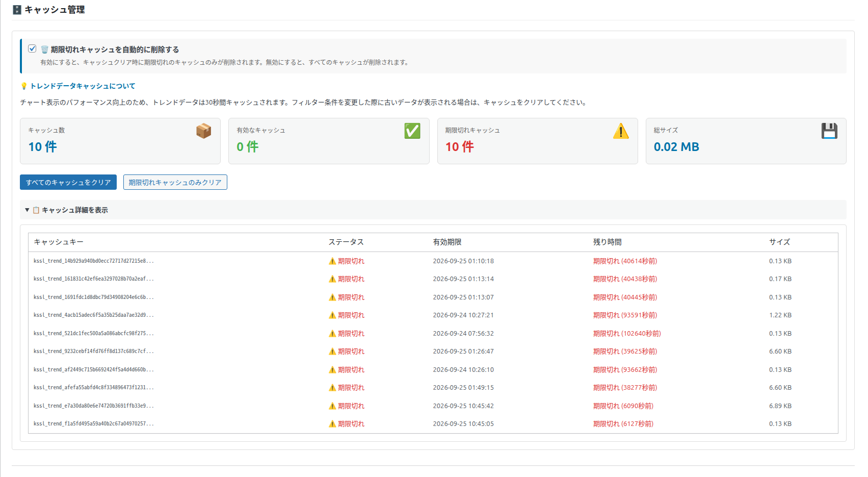Image resolution: width=868 pixels, height=477 pixels.
Task: Click the trash can icon next to auto-delete label
Action: [44, 49]
